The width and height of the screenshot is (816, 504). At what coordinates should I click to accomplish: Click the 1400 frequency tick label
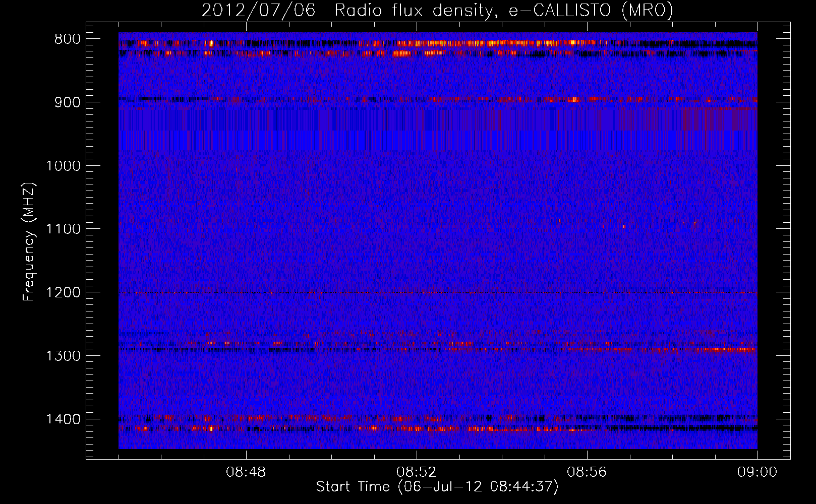click(64, 419)
